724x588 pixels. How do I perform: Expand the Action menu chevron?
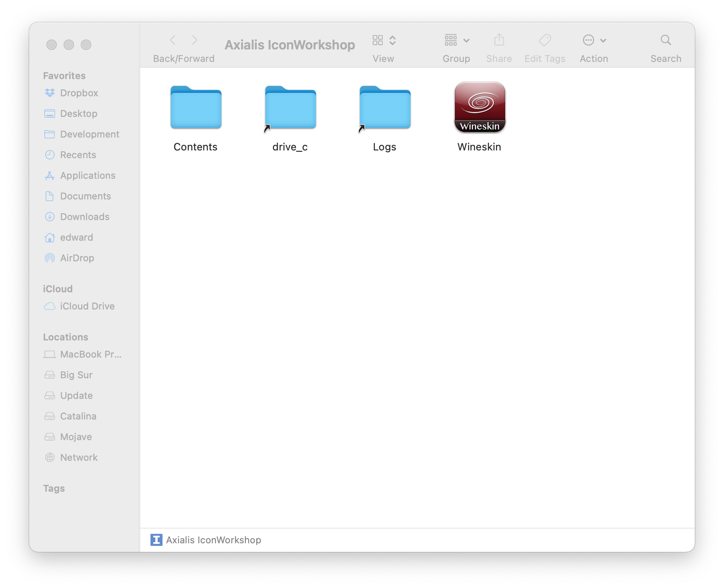603,41
